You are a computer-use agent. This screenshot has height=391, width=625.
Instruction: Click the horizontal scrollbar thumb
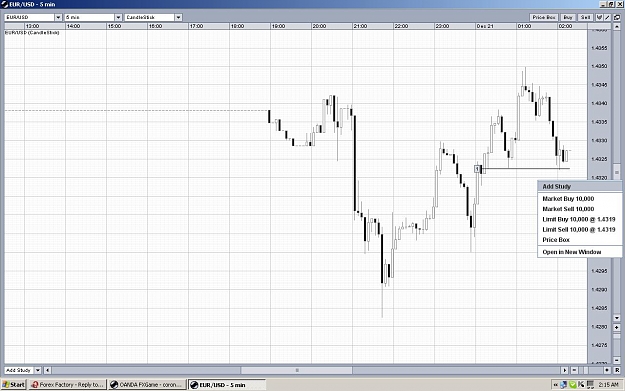297,370
